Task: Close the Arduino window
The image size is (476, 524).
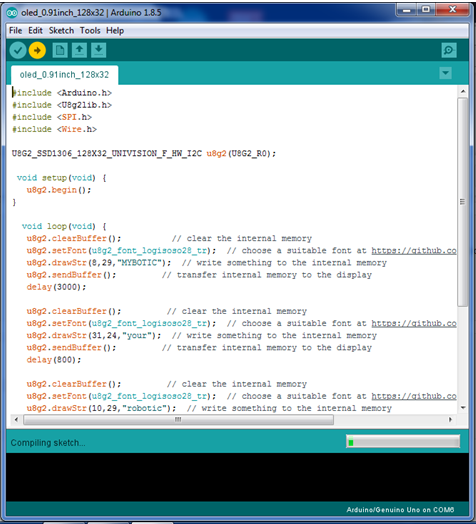Action: tap(453, 10)
